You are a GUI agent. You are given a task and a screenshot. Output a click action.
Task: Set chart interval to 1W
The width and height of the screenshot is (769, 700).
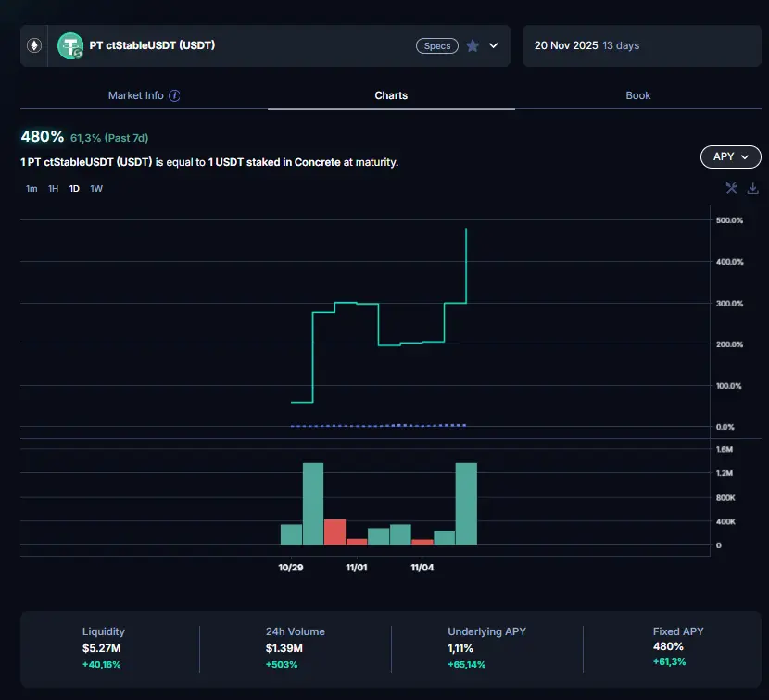96,189
